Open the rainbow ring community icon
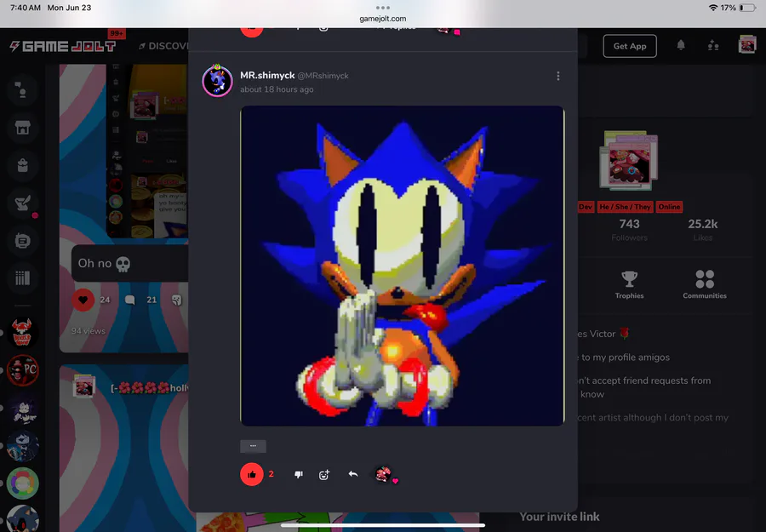This screenshot has width=766, height=532. point(22,483)
